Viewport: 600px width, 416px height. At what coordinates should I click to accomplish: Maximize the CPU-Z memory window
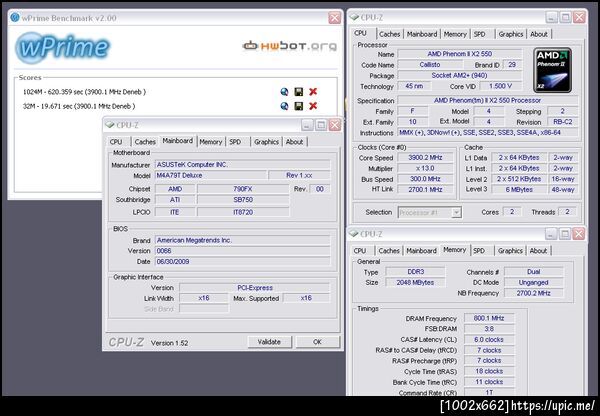click(x=565, y=233)
